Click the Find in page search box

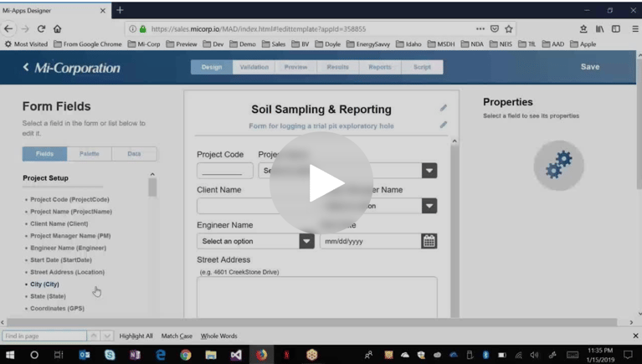[x=44, y=336]
